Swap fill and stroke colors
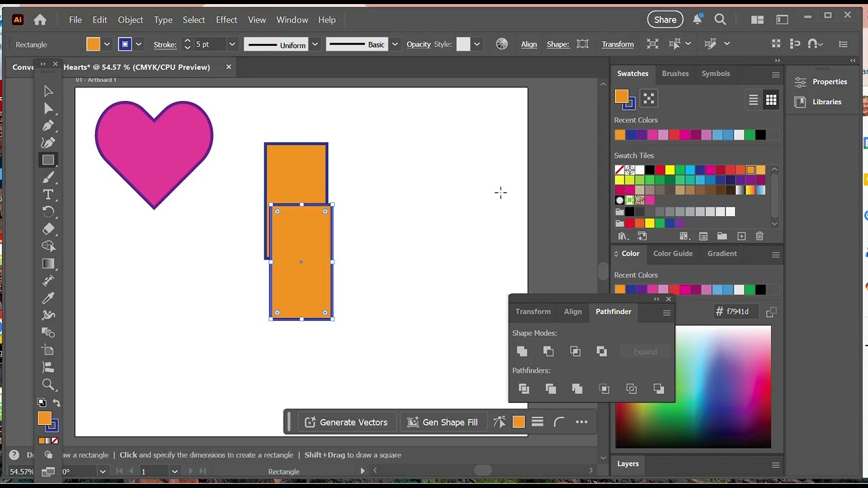Image resolution: width=868 pixels, height=488 pixels. click(x=56, y=403)
